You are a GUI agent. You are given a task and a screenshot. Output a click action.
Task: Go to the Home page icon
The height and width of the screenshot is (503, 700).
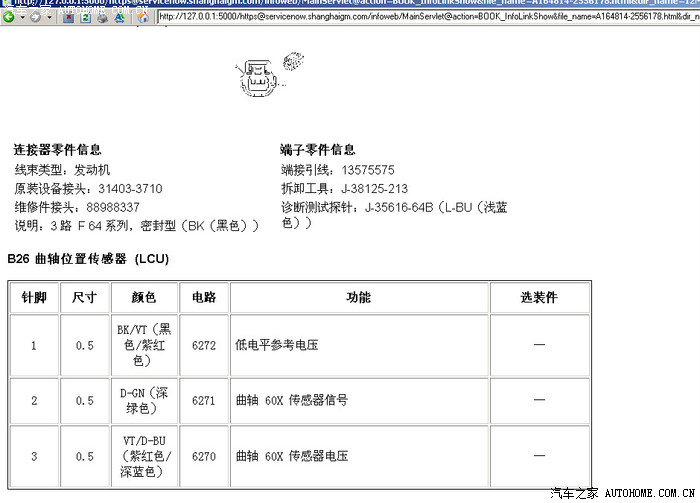click(x=143, y=17)
